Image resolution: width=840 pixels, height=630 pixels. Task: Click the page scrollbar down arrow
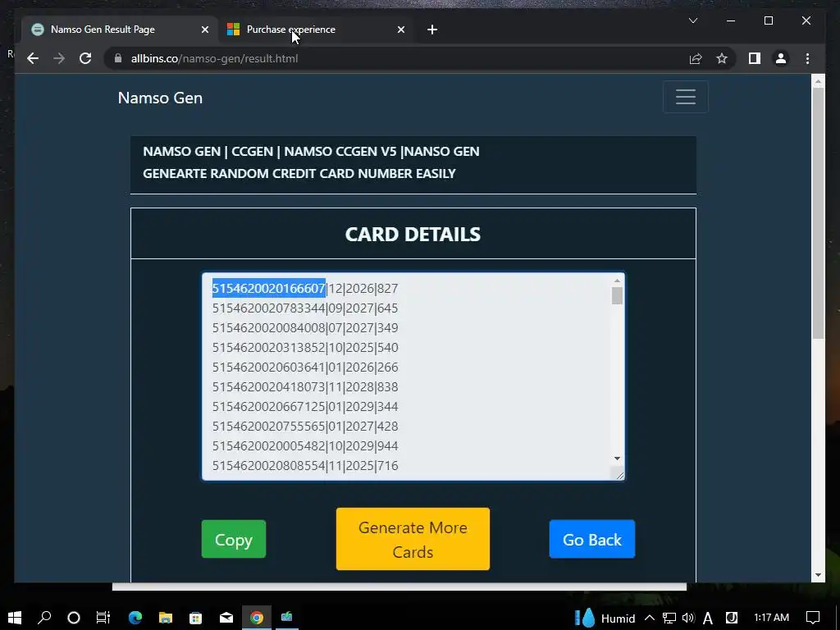tap(818, 575)
